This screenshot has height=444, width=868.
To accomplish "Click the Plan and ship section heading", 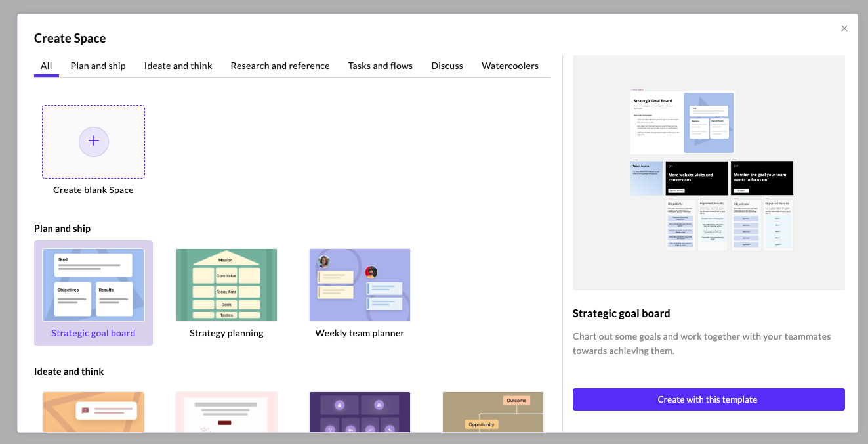I will coord(62,229).
